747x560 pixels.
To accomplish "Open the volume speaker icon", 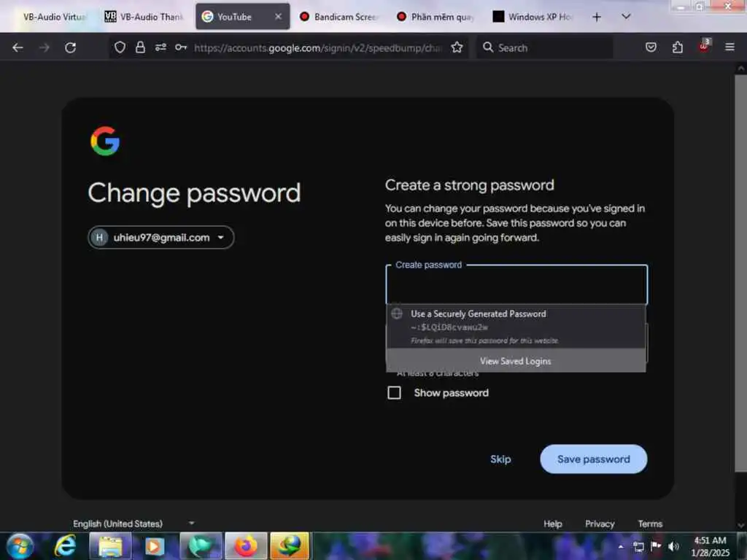I will [673, 546].
